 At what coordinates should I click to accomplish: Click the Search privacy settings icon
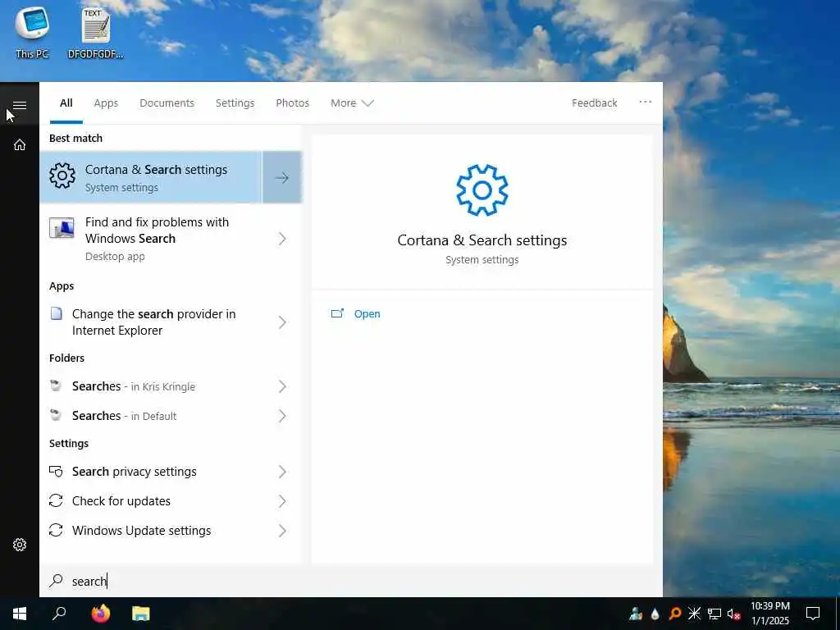pyautogui.click(x=56, y=472)
